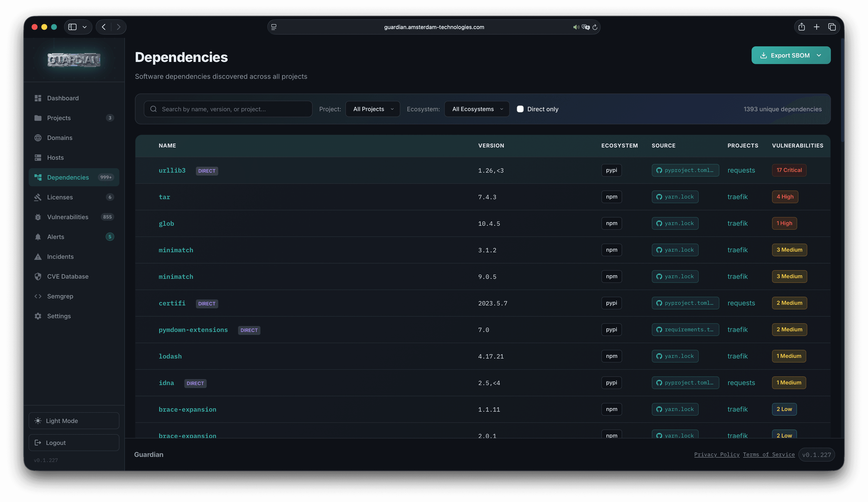Click the 4 High badge for tar
868x502 pixels.
pyautogui.click(x=785, y=197)
